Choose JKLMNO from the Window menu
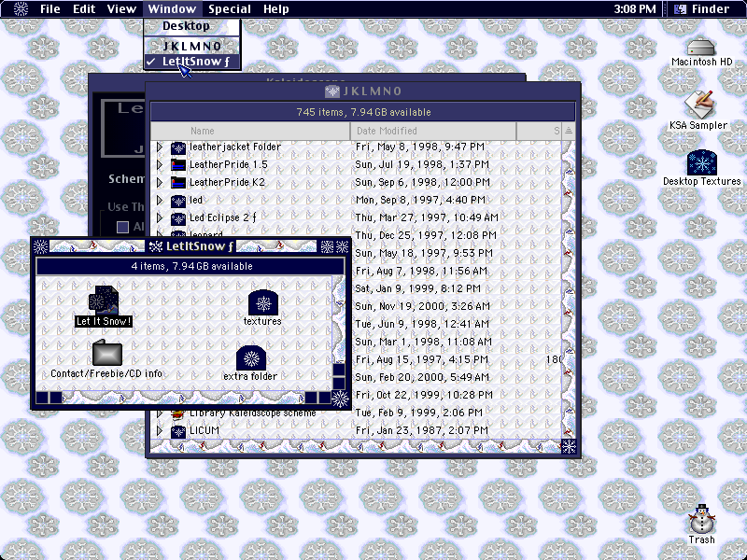The height and width of the screenshot is (560, 747). 192,46
